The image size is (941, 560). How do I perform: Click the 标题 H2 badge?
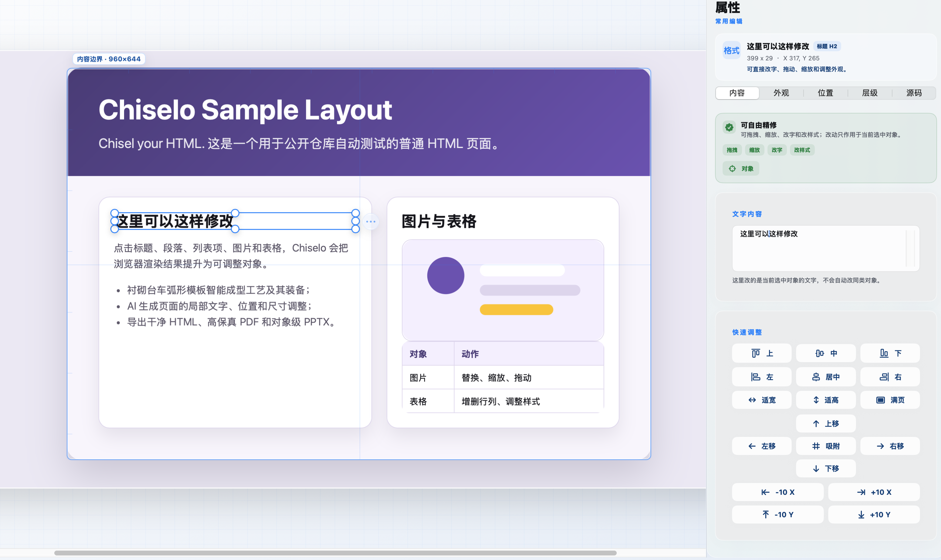point(827,46)
